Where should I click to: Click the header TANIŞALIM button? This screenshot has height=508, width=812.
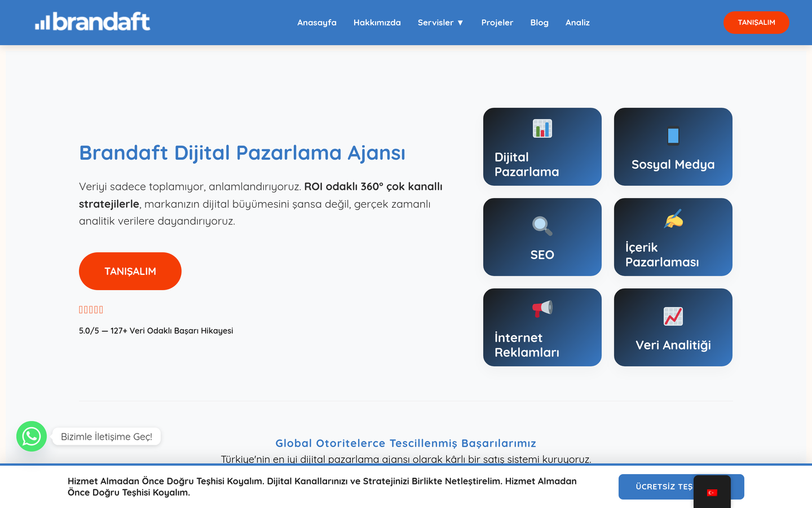(x=756, y=23)
